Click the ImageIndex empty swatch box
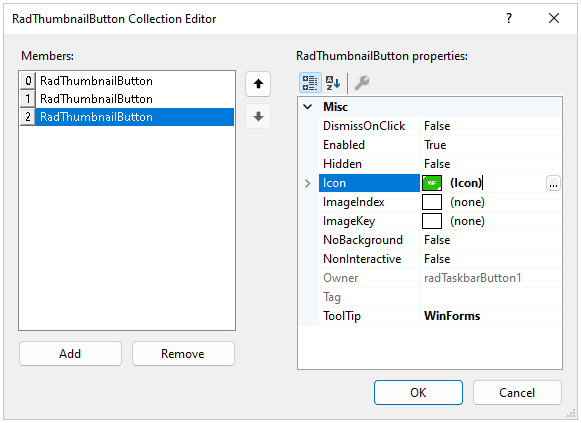The height and width of the screenshot is (423, 581). pyautogui.click(x=432, y=202)
